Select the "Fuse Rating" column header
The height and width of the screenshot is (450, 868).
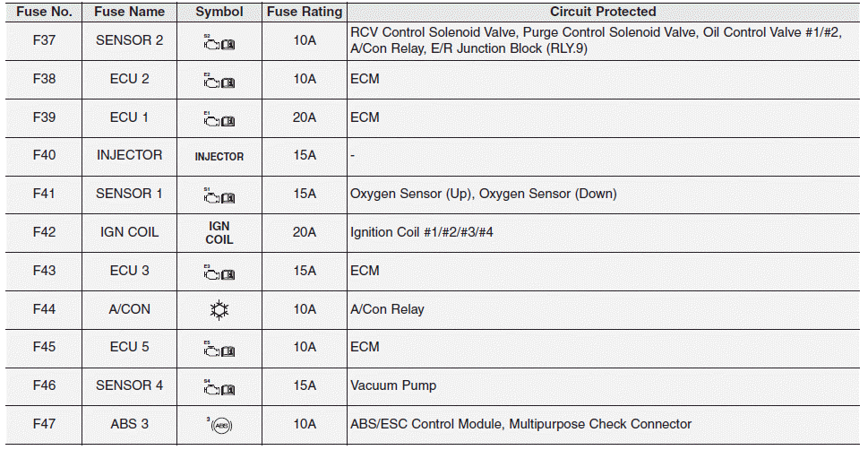click(x=304, y=13)
